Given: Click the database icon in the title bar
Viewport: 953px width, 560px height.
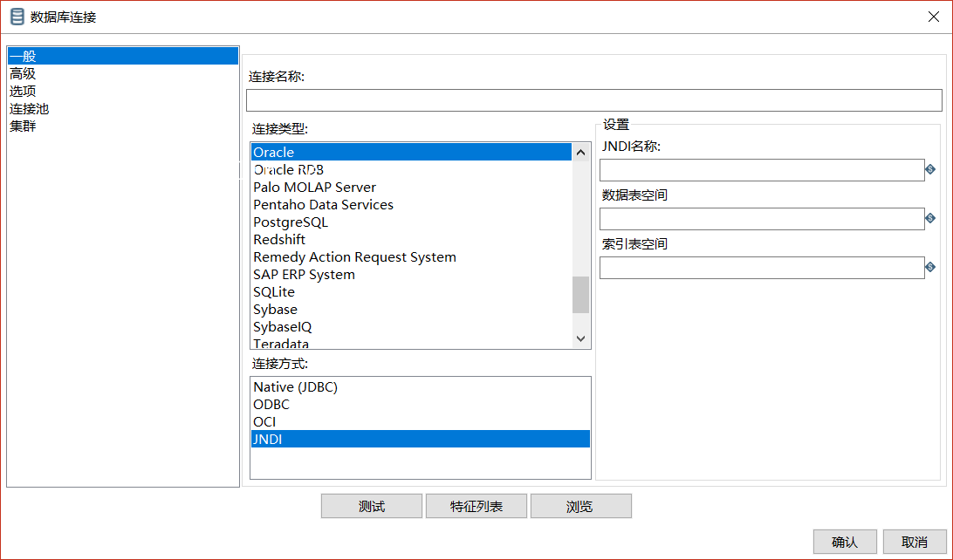Looking at the screenshot, I should click(17, 17).
